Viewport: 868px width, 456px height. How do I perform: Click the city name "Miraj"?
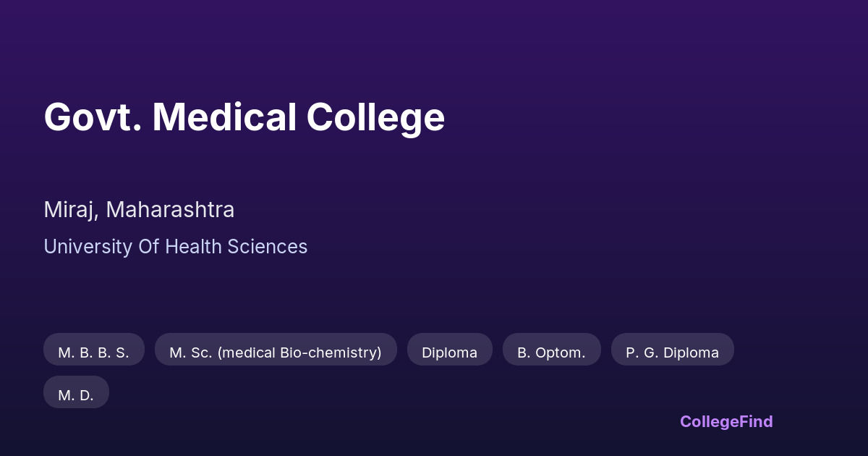(x=70, y=210)
